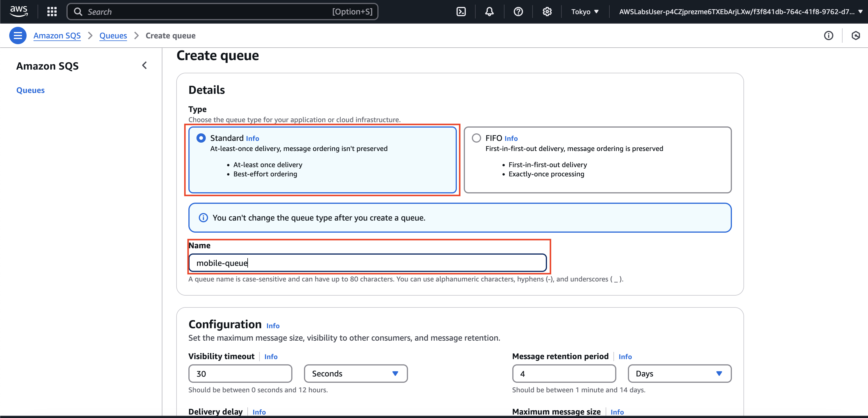The height and width of the screenshot is (418, 868).
Task: Collapse the Amazon SQS side panel
Action: pos(144,65)
